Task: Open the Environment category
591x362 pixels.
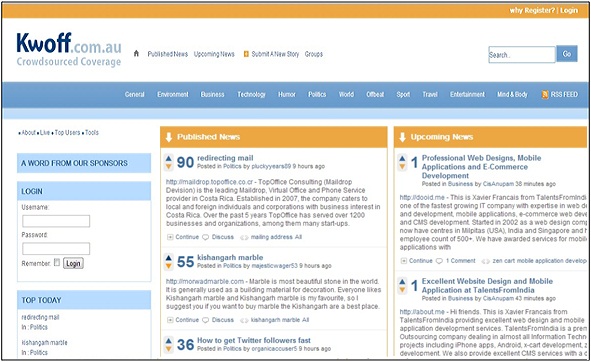Action: pyautogui.click(x=173, y=95)
